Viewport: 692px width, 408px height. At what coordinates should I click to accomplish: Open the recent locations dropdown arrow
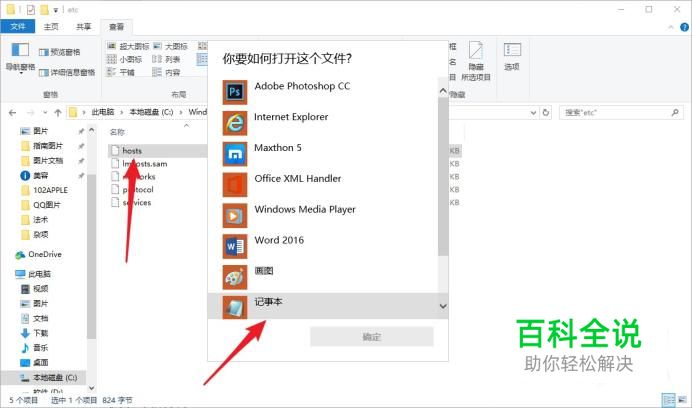(45, 113)
